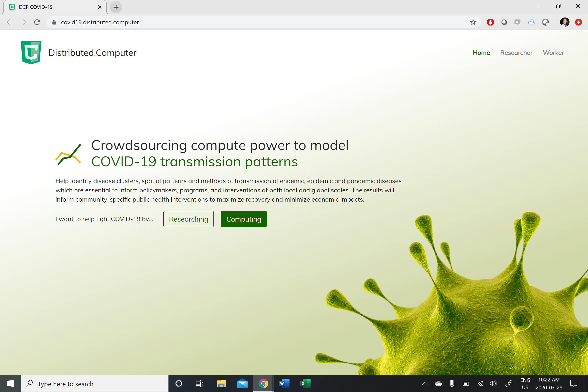Click the Windows search box
This screenshot has width=588, height=392.
click(95, 384)
